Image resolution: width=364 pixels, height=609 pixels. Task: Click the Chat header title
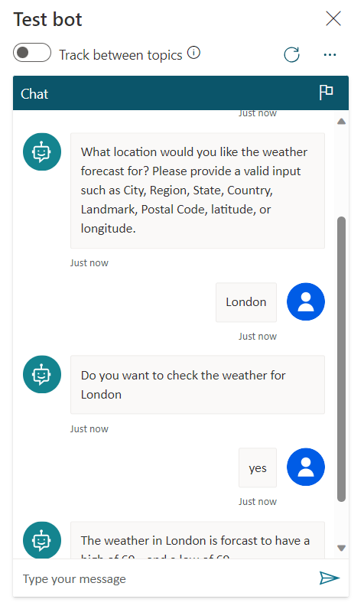34,94
